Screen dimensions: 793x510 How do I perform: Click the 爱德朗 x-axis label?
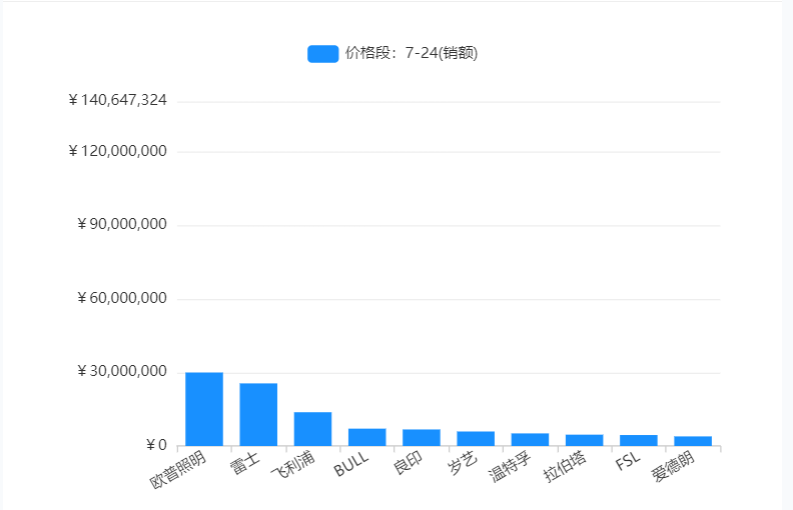click(x=672, y=467)
